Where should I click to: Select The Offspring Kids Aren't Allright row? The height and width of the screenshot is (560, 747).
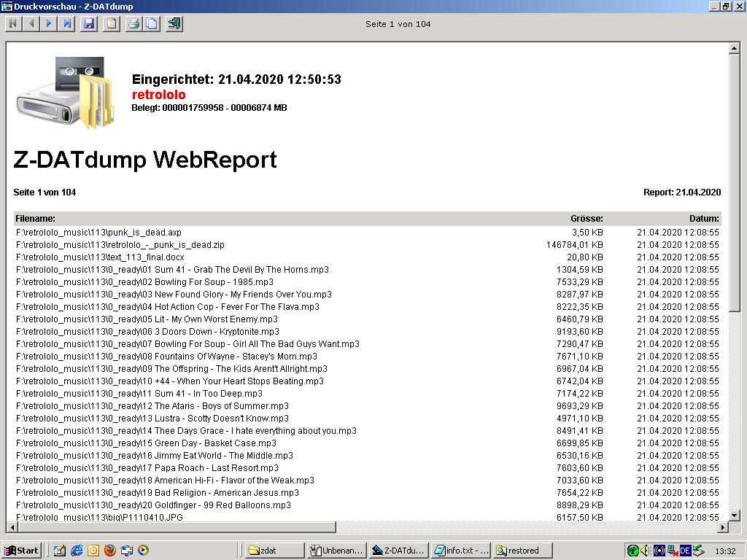point(368,368)
